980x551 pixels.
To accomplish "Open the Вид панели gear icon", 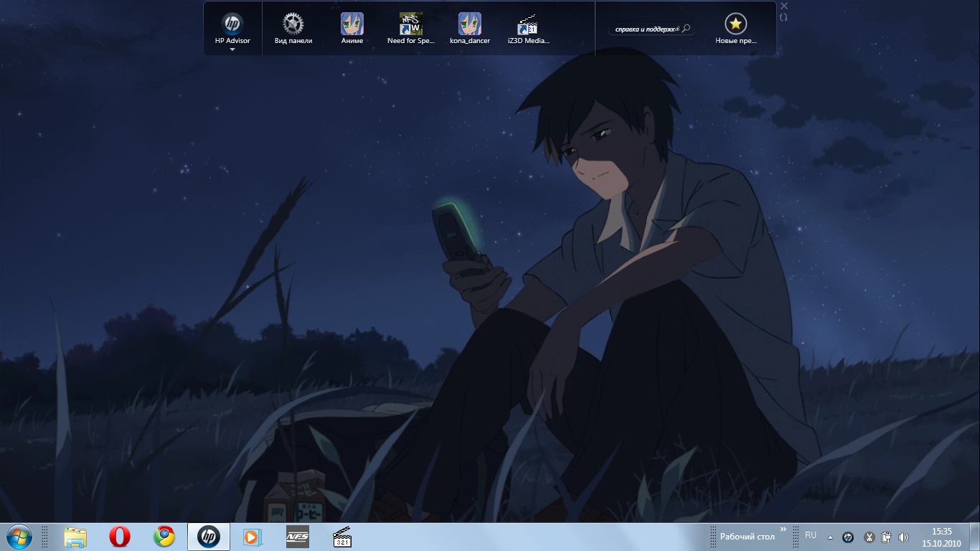I will (293, 24).
